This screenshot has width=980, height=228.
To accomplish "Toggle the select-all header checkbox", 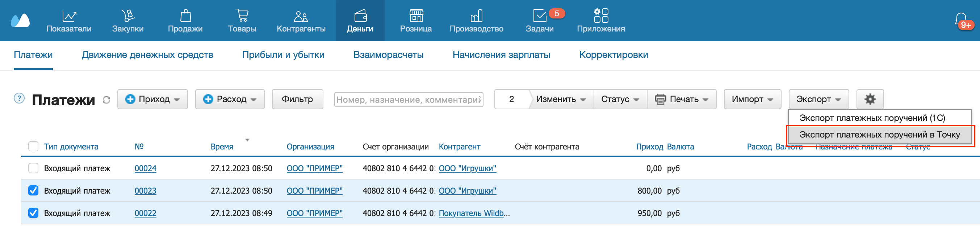I will coord(33,146).
